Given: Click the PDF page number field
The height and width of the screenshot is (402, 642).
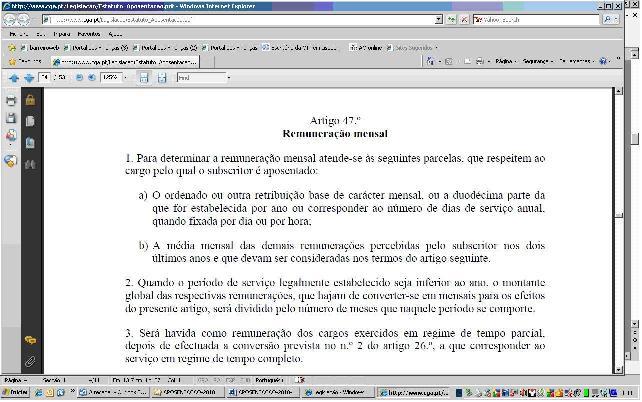Looking at the screenshot, I should [x=44, y=77].
